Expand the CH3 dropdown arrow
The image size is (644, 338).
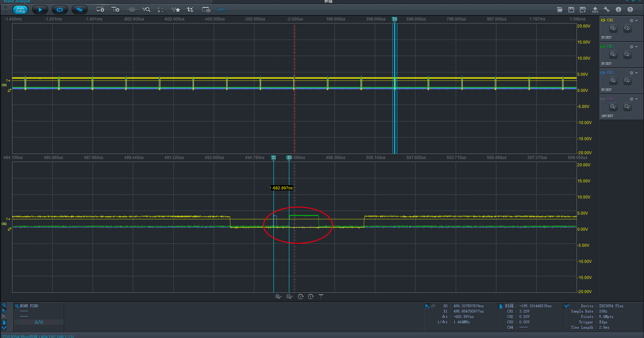coord(636,73)
